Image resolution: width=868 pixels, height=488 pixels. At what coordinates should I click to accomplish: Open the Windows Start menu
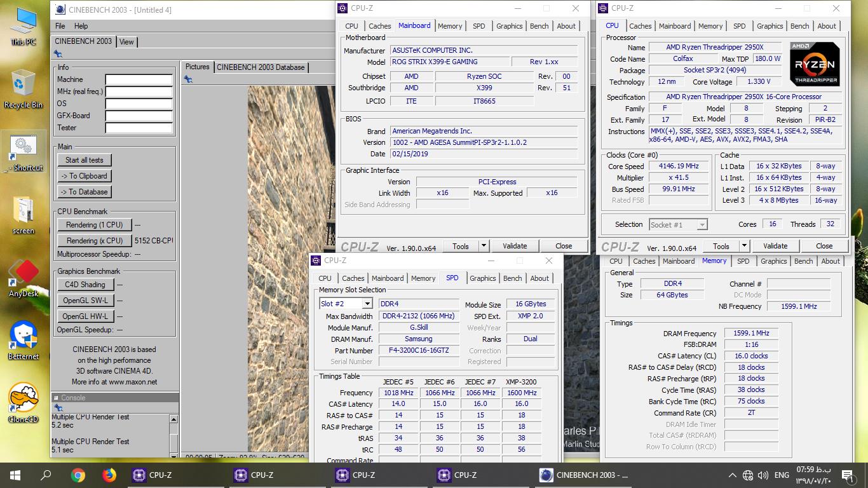click(x=15, y=475)
